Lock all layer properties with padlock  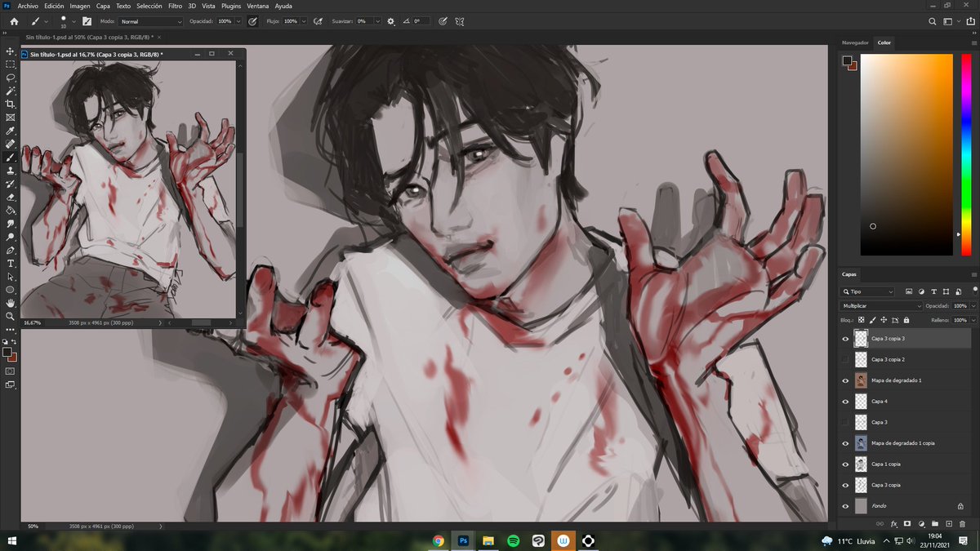(906, 320)
